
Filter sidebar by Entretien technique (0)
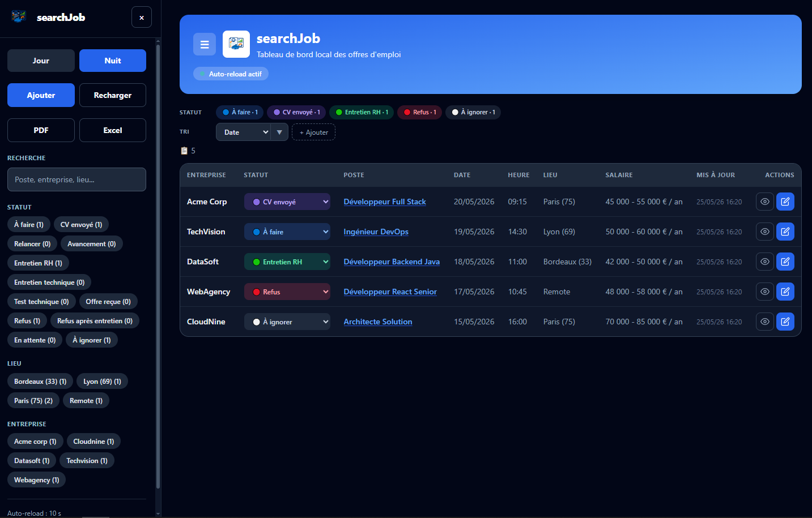coord(49,282)
